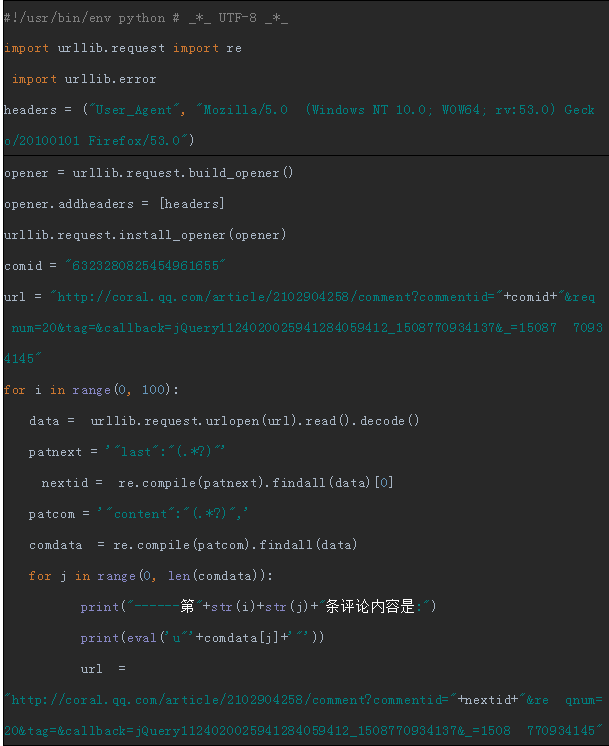Click the 'num=20&tag=&callback=jQuery' line
Viewport: 609px width, 746px height.
pos(307,328)
